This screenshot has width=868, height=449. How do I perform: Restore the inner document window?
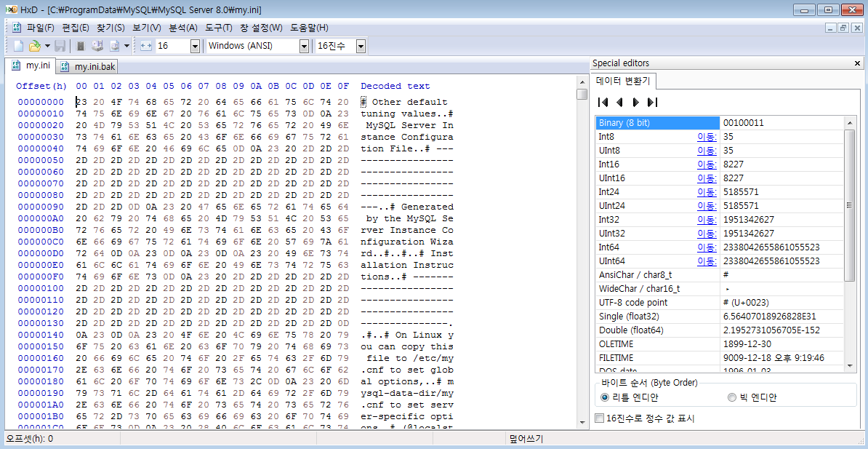843,28
